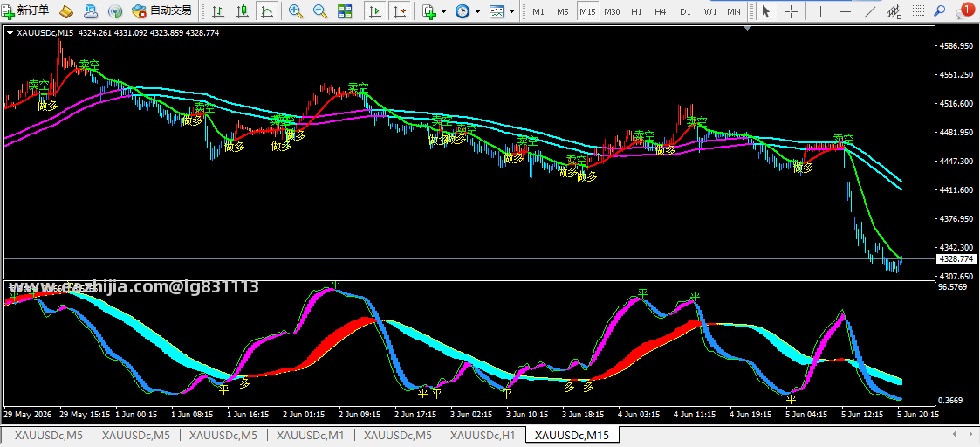Select the trendline tool
The height and width of the screenshot is (447, 980).
point(869,10)
